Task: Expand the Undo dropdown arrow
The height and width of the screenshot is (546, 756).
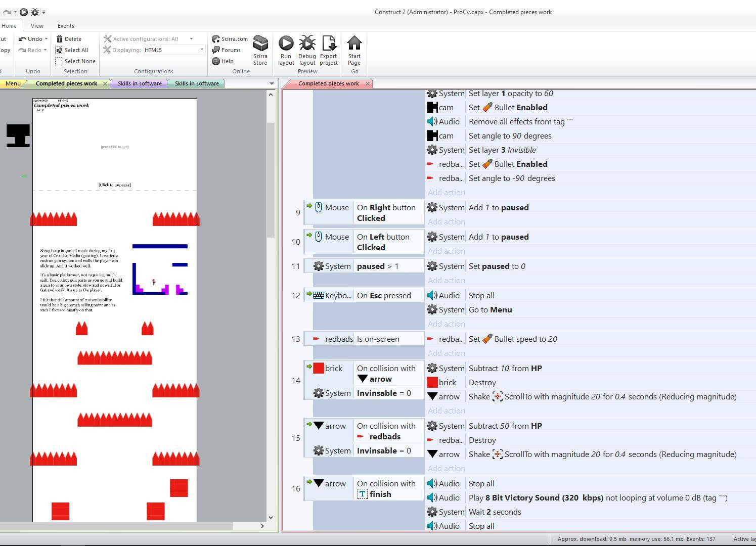Action: coord(46,39)
